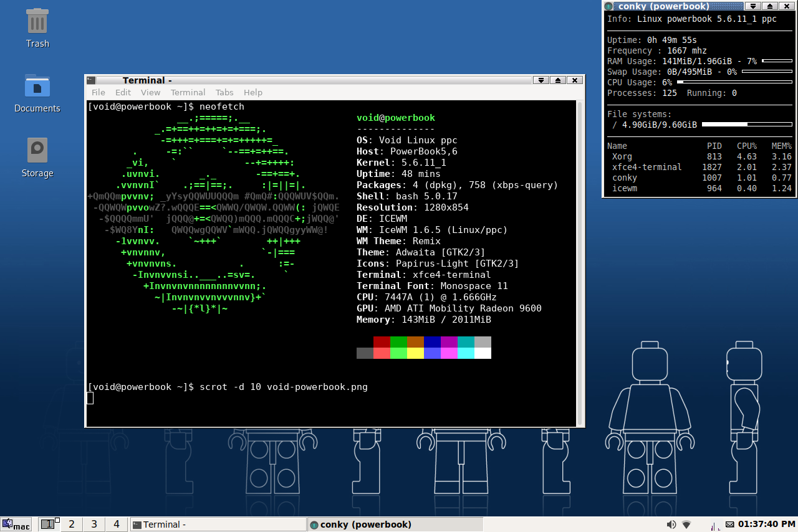Viewport: 798px width, 532px height.
Task: Click the CPU Usage bar in conky
Action: [x=734, y=82]
